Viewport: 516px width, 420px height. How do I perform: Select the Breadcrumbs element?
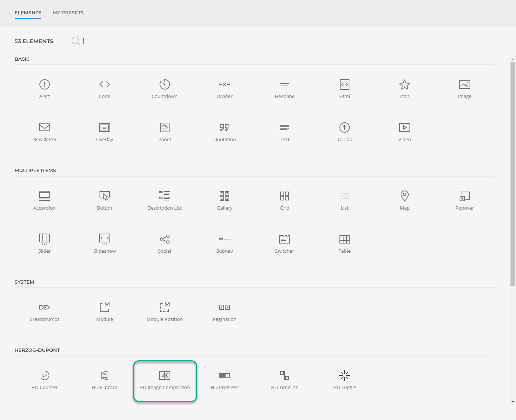44,311
